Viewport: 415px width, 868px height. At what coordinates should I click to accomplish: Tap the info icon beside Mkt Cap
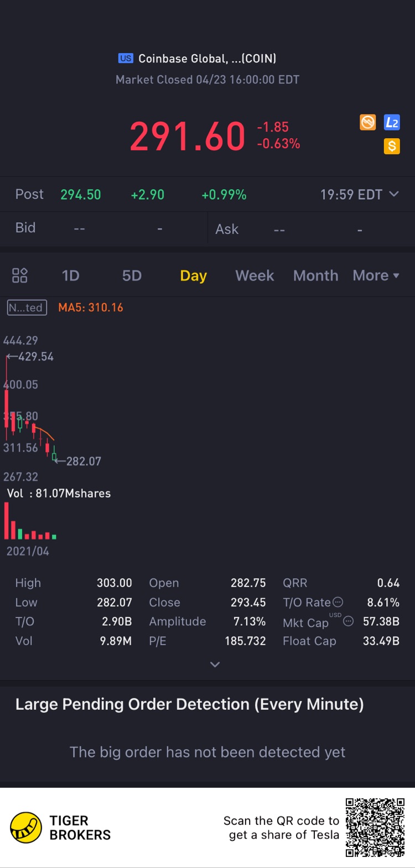coord(348,621)
